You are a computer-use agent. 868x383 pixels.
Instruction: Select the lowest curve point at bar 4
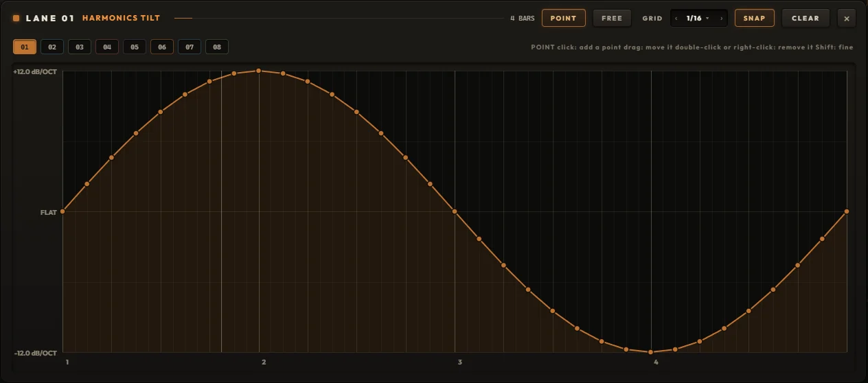(x=651, y=352)
